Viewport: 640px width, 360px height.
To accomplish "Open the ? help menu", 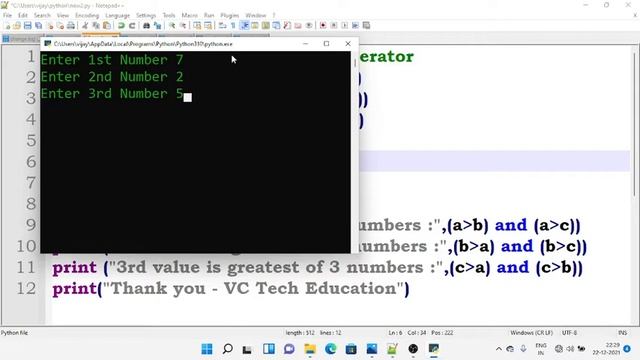I will (274, 15).
